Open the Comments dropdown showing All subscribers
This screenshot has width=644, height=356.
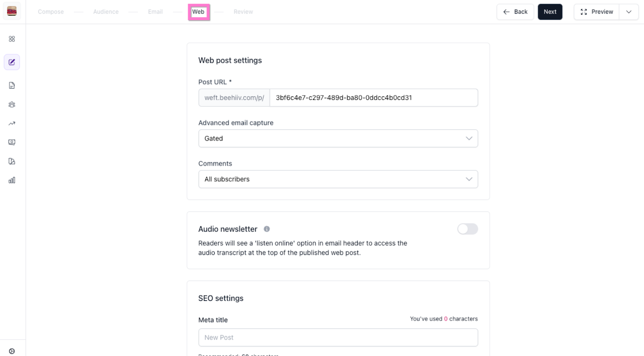point(338,179)
